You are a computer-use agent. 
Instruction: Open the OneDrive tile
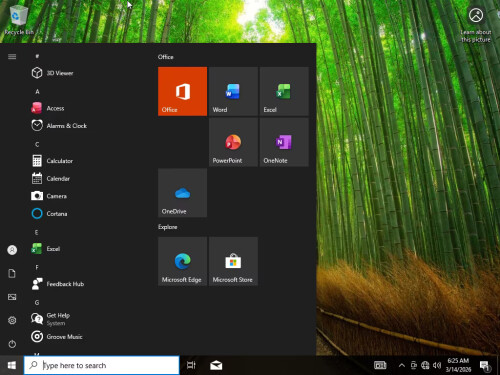(x=182, y=193)
